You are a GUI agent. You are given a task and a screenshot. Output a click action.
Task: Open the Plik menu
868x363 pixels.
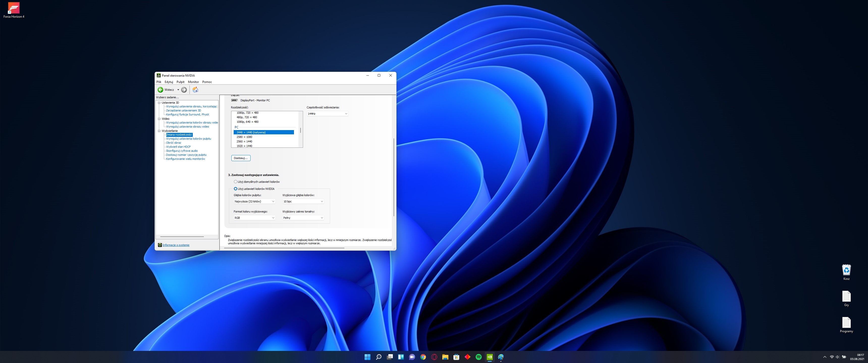159,82
